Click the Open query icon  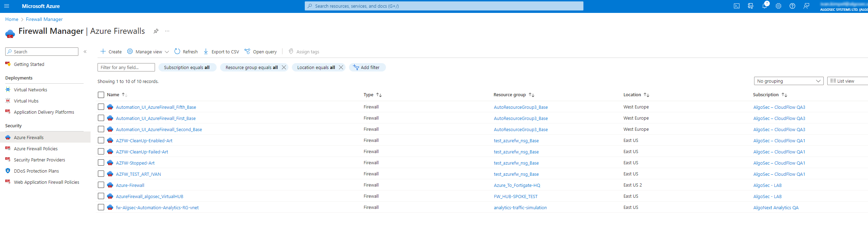pos(247,52)
